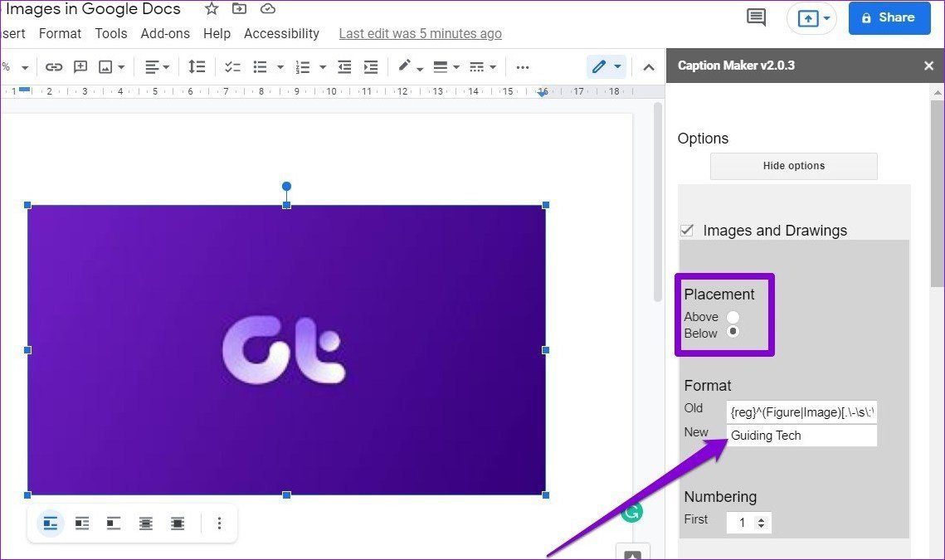945x560 pixels.
Task: Open the Accessibility menu
Action: 281,34
